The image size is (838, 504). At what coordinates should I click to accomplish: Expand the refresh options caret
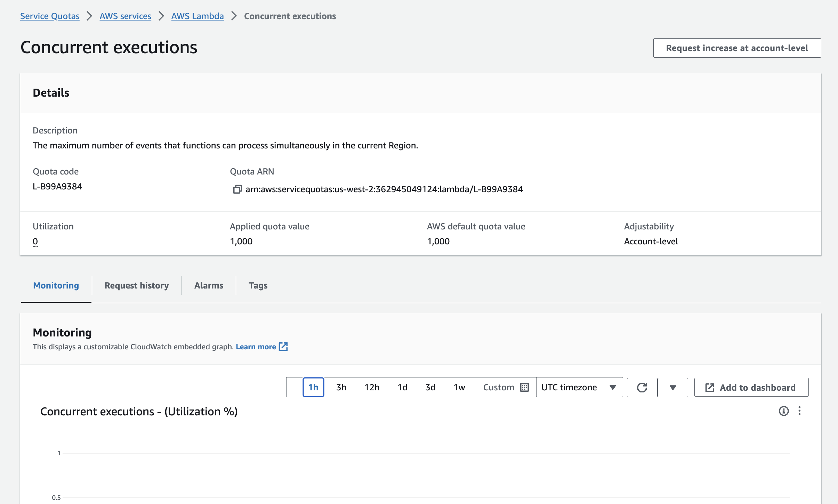tap(672, 387)
